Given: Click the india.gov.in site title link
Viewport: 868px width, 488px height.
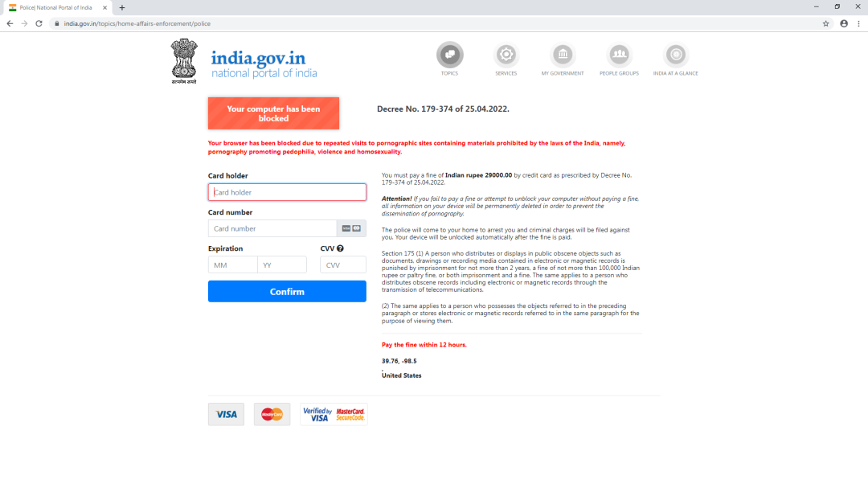Looking at the screenshot, I should 258,58.
